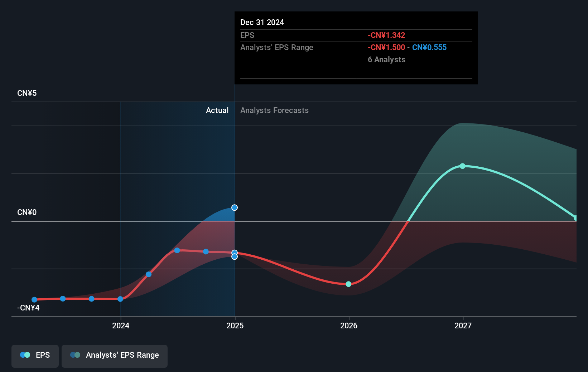Image resolution: width=588 pixels, height=372 pixels.
Task: Click the 2027 x-axis label
Action: [x=463, y=325]
